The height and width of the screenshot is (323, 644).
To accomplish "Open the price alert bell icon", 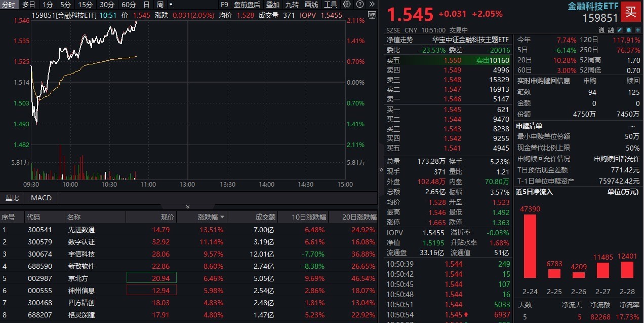I will tap(629, 29).
